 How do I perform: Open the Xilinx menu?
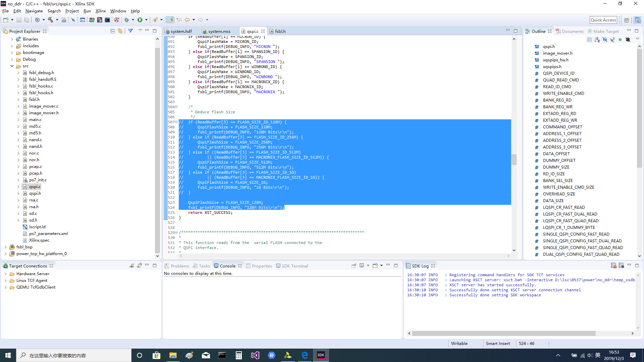[x=100, y=11]
